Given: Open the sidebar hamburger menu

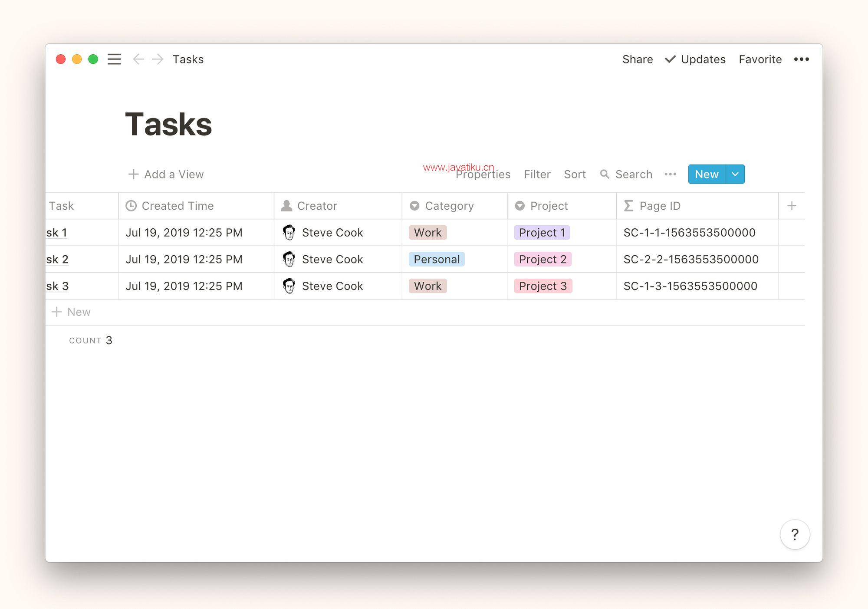Looking at the screenshot, I should coord(114,59).
